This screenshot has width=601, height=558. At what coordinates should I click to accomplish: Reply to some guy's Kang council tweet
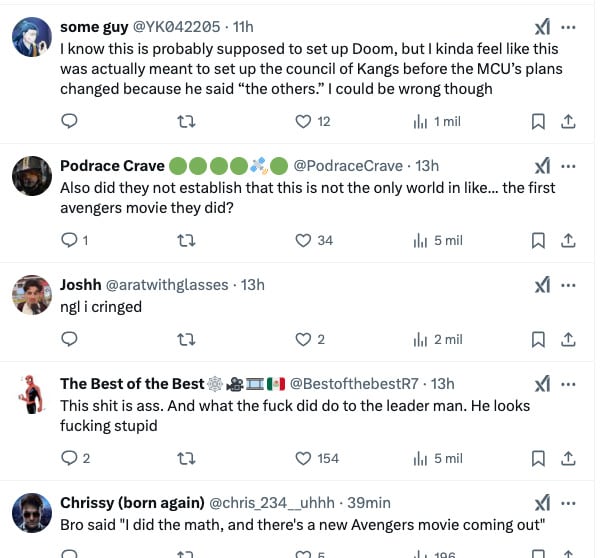69,121
